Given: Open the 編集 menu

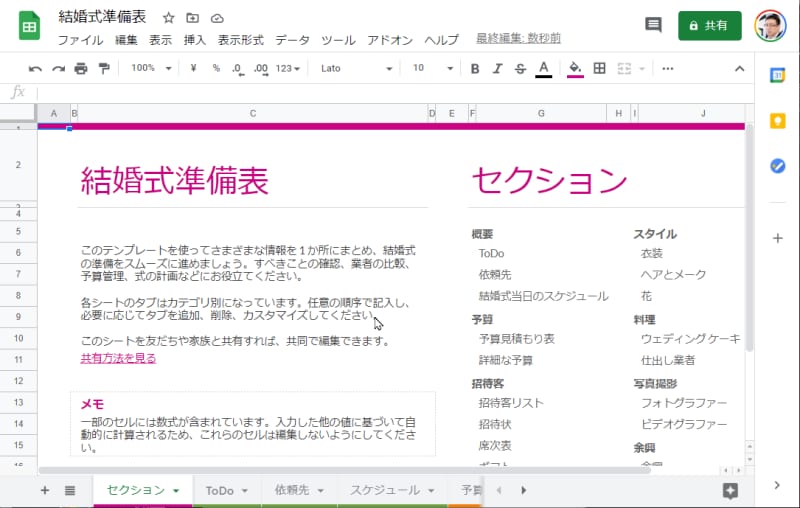Looking at the screenshot, I should 126,40.
